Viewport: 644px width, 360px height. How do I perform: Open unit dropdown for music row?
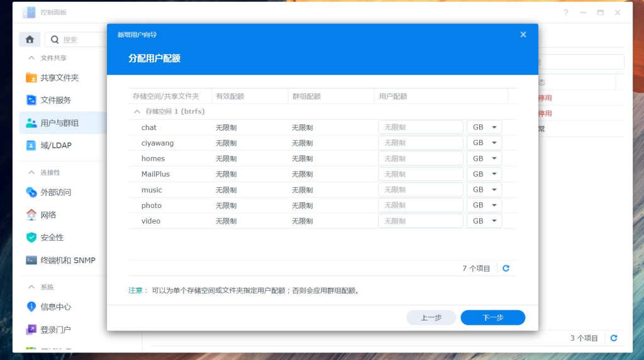484,190
